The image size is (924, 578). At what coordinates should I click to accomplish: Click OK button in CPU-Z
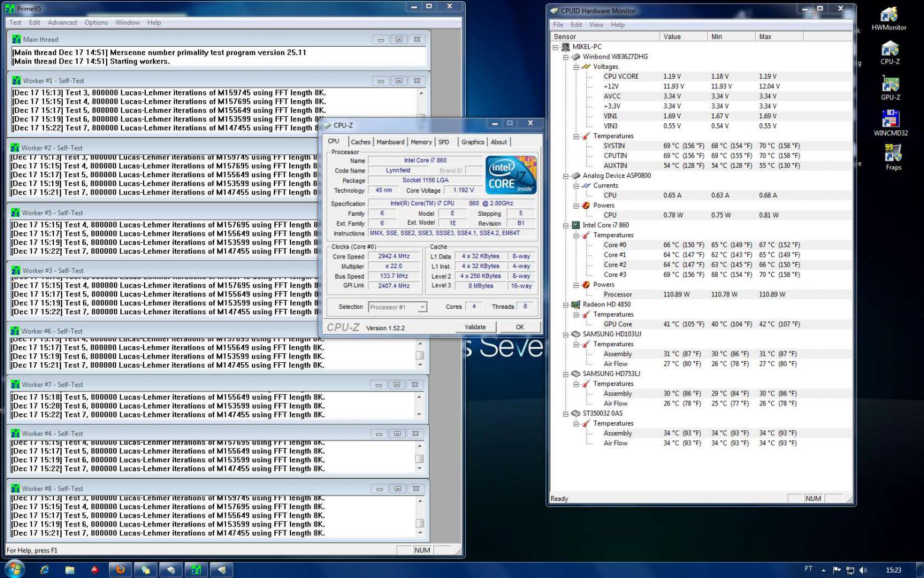tap(520, 327)
